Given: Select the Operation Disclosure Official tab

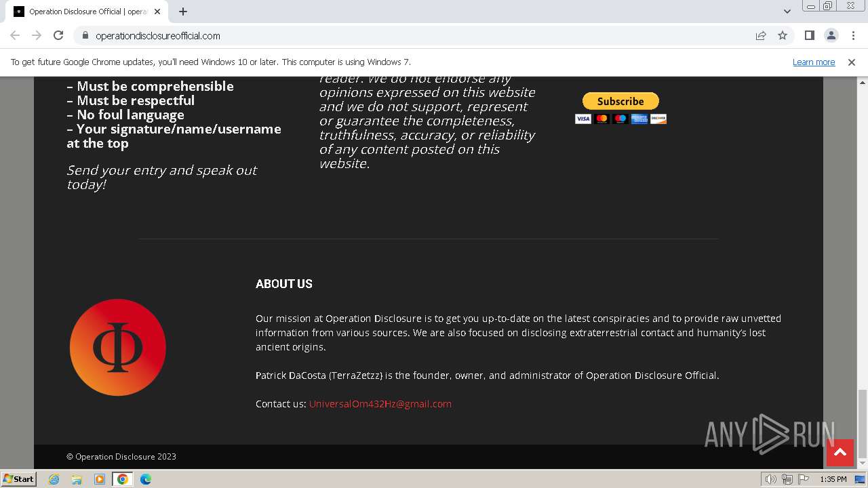Looking at the screenshot, I should click(87, 12).
